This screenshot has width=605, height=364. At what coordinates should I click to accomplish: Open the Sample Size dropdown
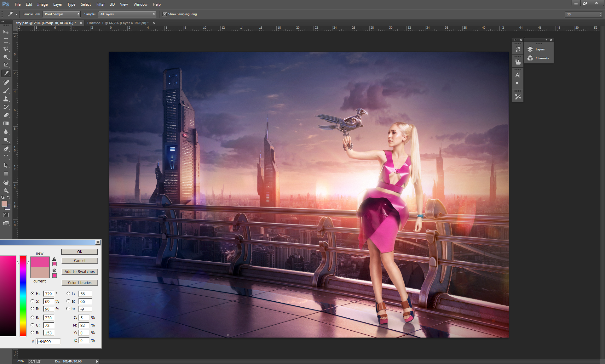[x=61, y=14]
